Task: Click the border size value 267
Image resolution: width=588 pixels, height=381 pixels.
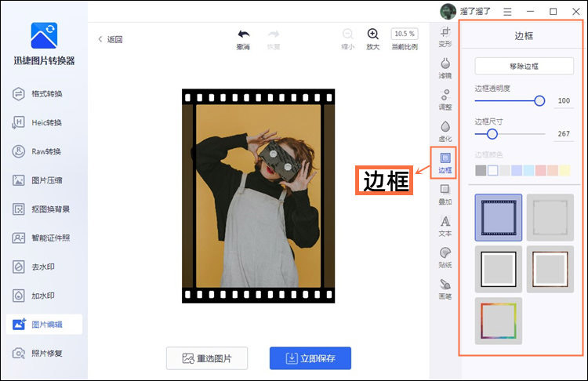Action: tap(564, 134)
